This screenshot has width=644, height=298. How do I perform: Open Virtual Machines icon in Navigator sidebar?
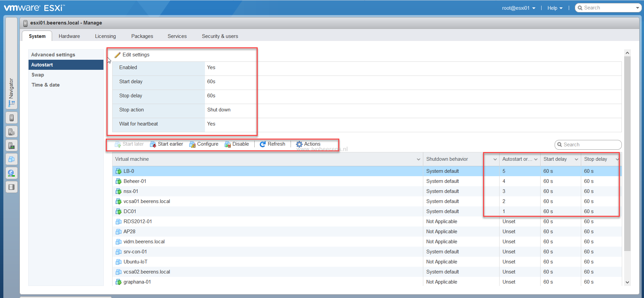click(11, 159)
